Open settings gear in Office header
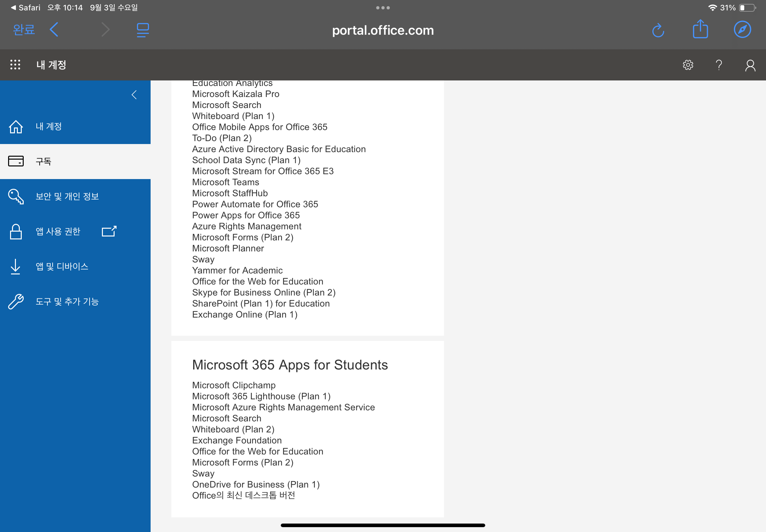 (688, 65)
